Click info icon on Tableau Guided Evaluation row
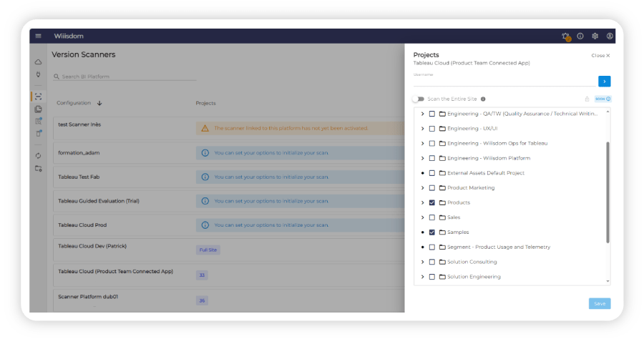 coord(205,201)
